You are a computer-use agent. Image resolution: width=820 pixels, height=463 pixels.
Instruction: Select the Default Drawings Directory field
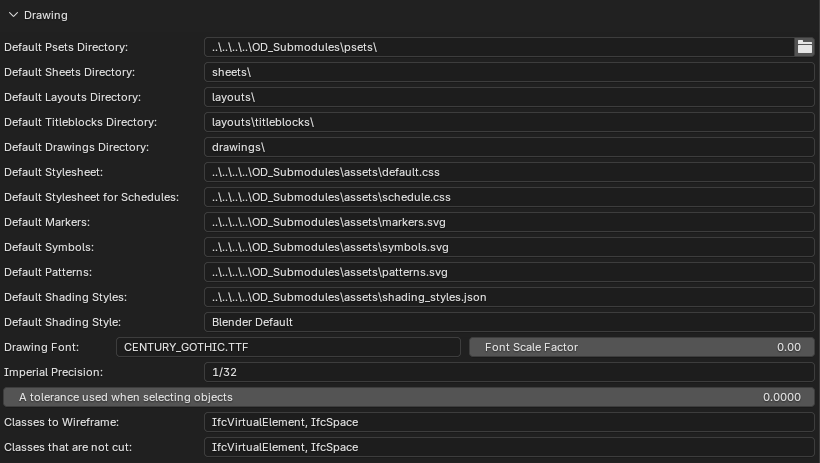click(x=509, y=148)
